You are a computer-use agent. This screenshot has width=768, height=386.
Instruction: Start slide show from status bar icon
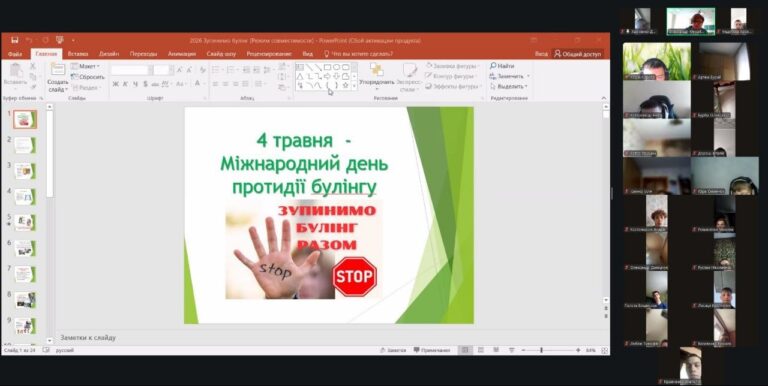pyautogui.click(x=512, y=350)
